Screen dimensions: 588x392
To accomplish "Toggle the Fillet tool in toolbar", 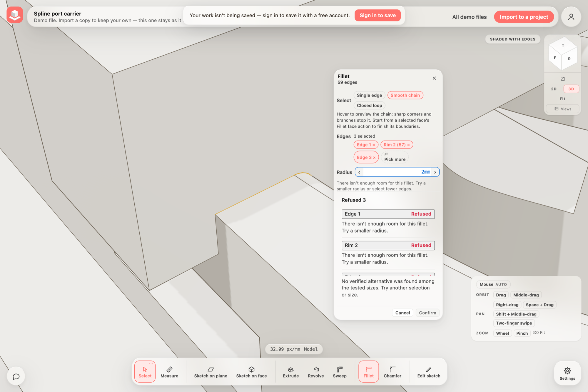I will click(368, 372).
